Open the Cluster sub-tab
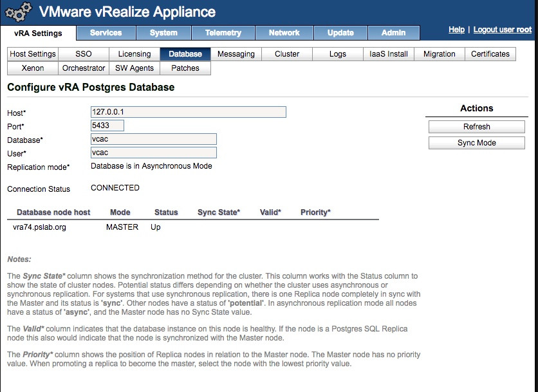 click(287, 54)
